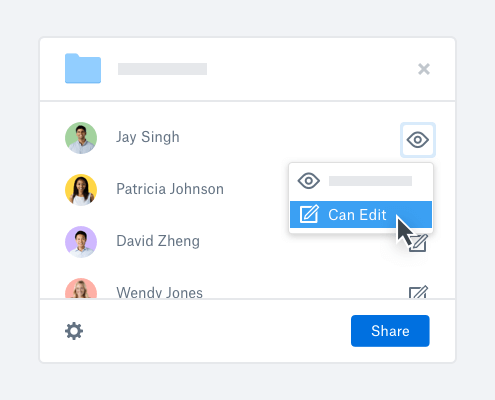
Task: Click the pencil icon in Can Edit
Action: click(309, 214)
